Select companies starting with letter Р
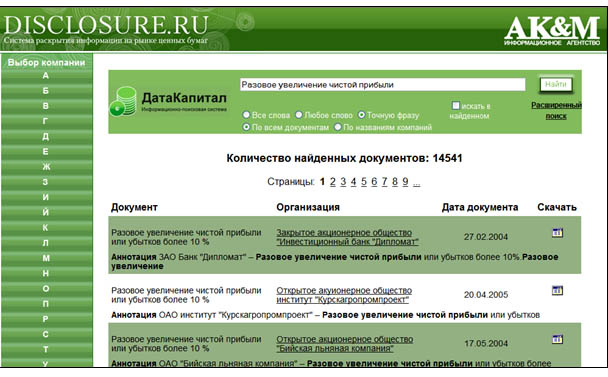Image resolution: width=608 pixels, height=377 pixels. click(x=46, y=319)
